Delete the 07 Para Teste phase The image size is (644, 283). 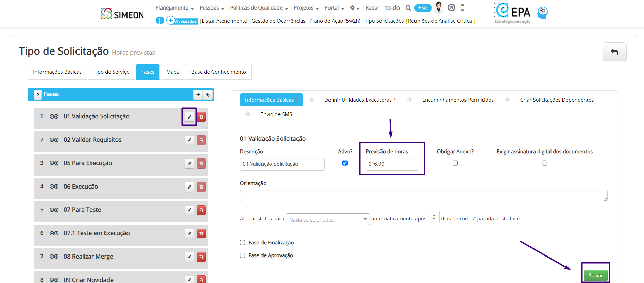(x=201, y=210)
